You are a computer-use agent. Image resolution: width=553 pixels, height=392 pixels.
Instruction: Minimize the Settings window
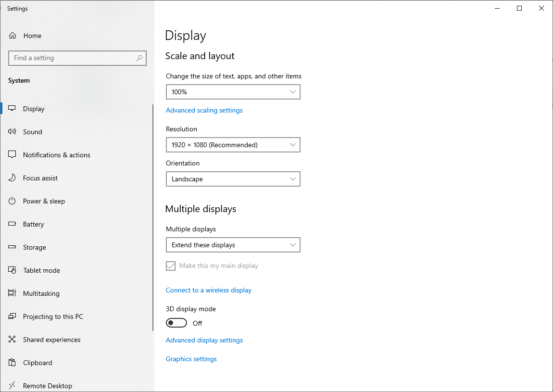coord(497,8)
